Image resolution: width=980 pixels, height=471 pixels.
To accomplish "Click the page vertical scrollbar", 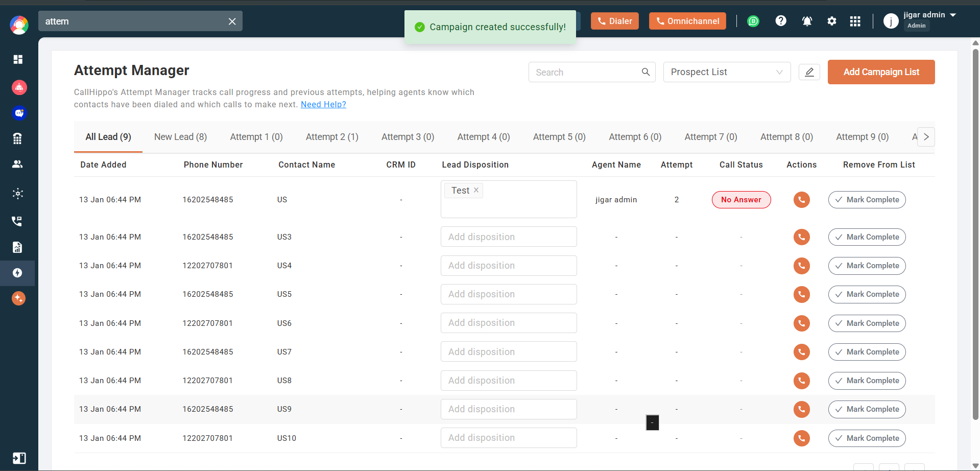I will click(x=975, y=235).
